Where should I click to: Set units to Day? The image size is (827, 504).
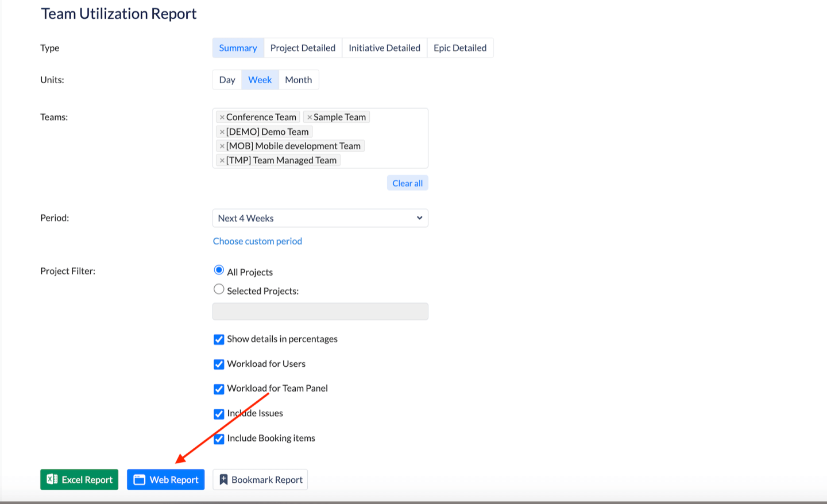[227, 80]
